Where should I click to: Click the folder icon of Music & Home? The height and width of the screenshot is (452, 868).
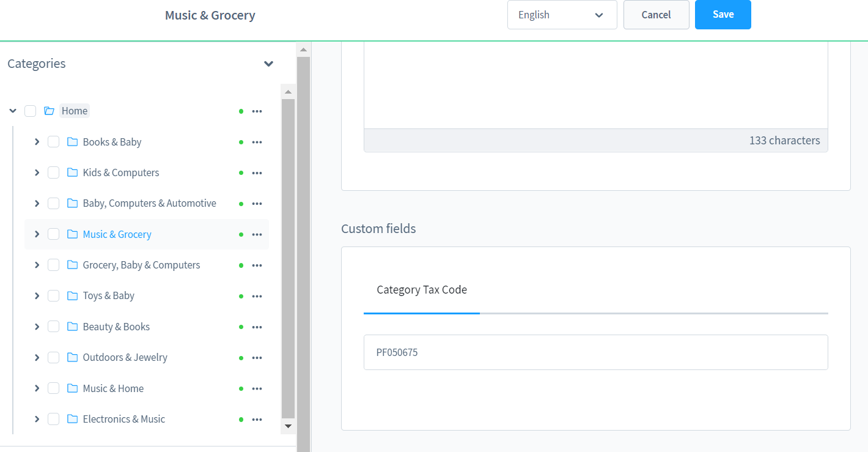point(72,388)
